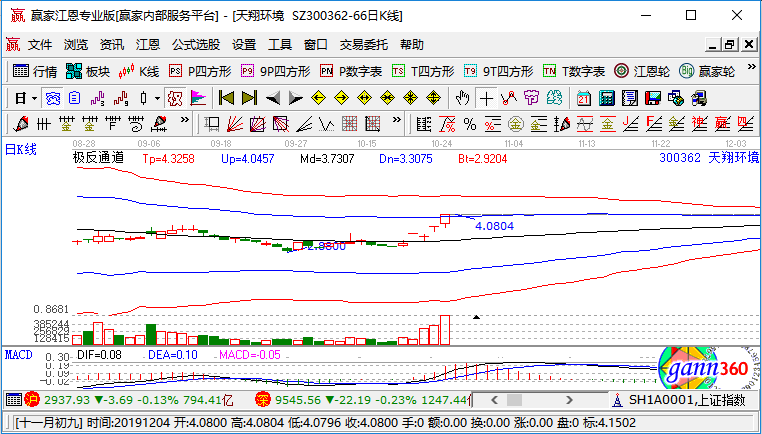
Task: Click the plain percent sign tool
Action: point(469,125)
